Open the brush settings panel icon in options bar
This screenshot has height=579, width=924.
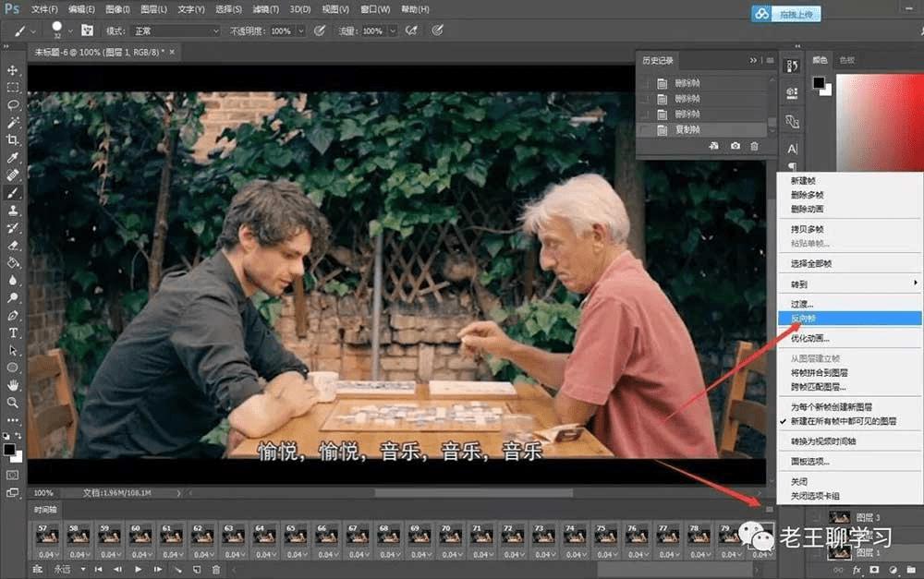tap(87, 30)
